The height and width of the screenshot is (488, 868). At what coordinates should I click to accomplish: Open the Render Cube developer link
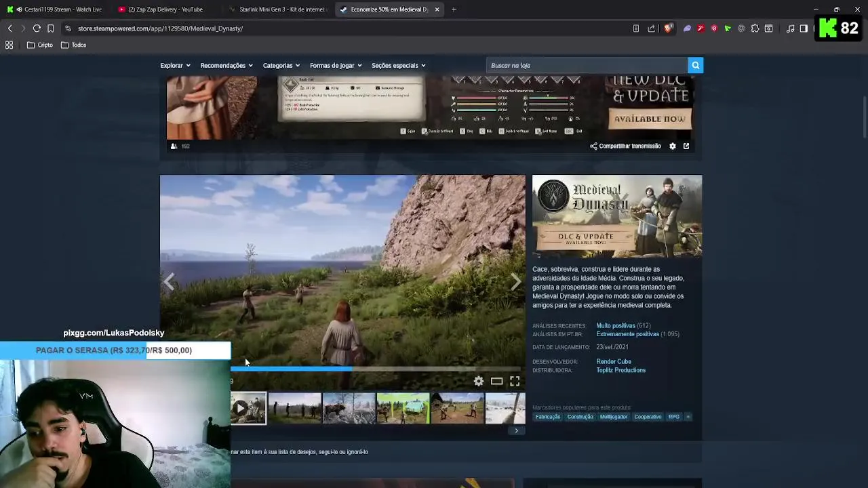[614, 362]
